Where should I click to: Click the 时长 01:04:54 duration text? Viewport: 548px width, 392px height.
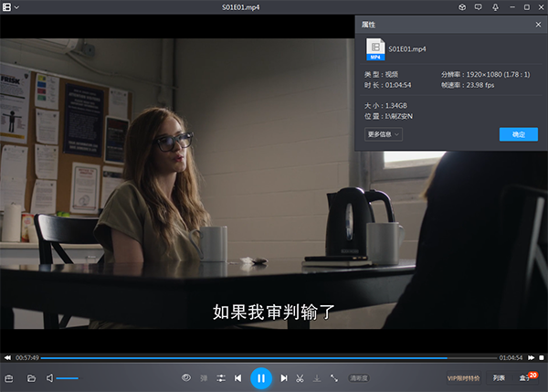tap(387, 85)
